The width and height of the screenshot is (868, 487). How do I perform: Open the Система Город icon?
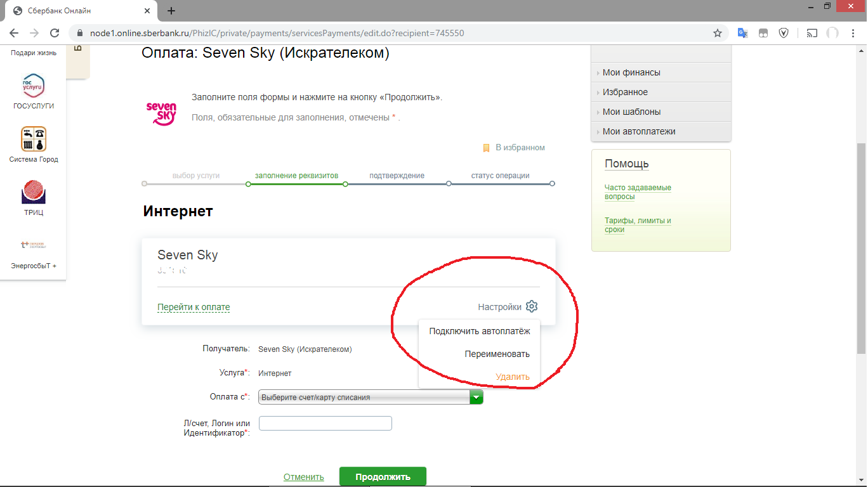coord(34,139)
